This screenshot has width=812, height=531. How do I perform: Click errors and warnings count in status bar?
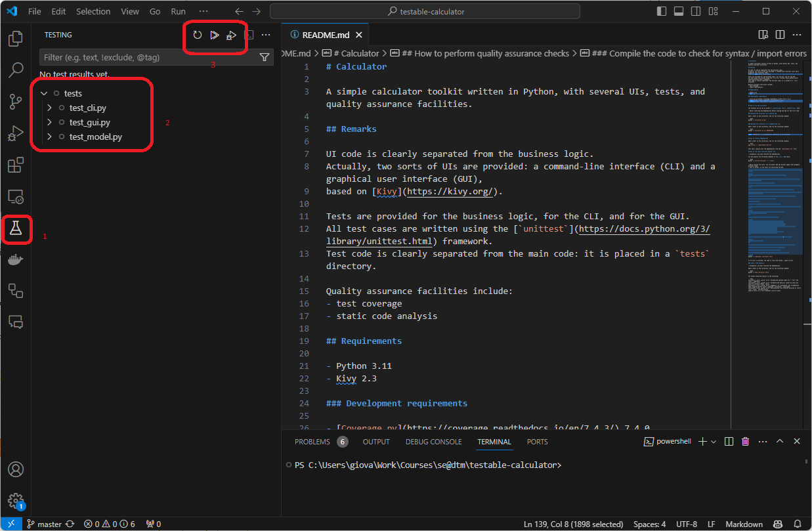pyautogui.click(x=109, y=524)
